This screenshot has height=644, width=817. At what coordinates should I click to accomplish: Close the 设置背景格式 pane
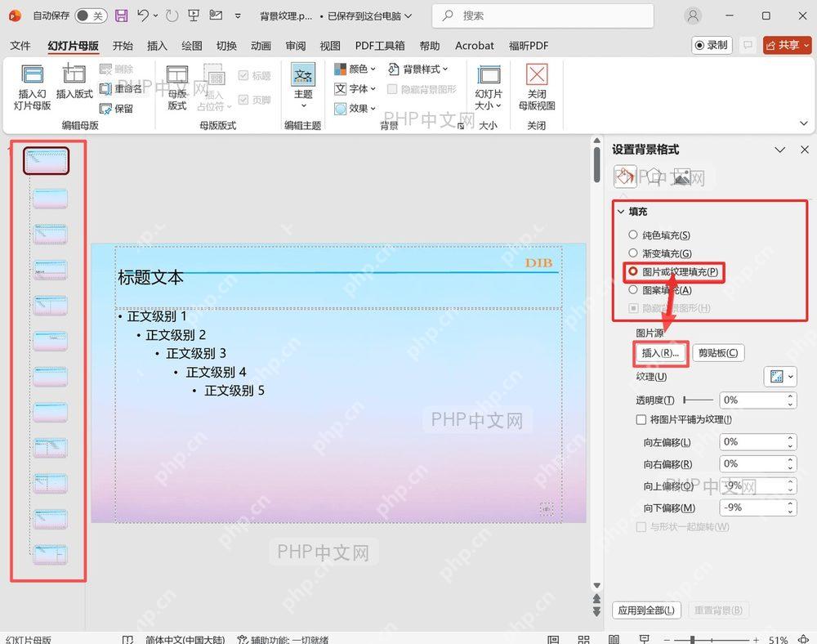[x=804, y=150]
